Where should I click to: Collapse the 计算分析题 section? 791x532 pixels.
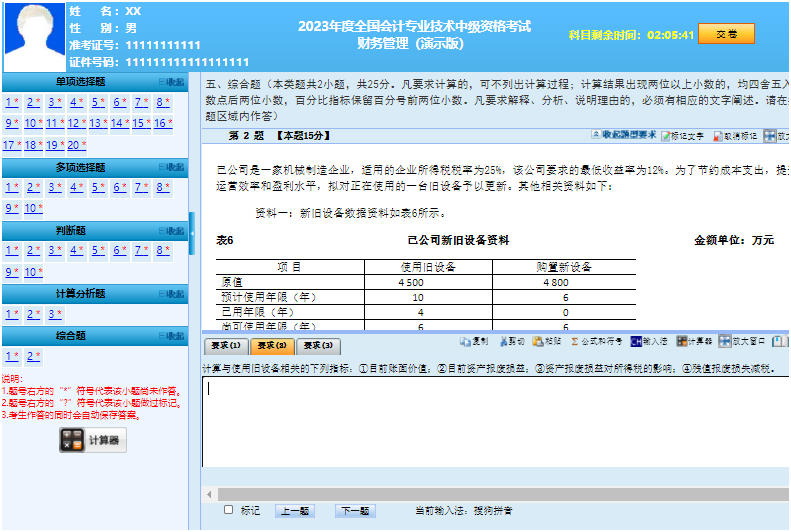tap(172, 293)
